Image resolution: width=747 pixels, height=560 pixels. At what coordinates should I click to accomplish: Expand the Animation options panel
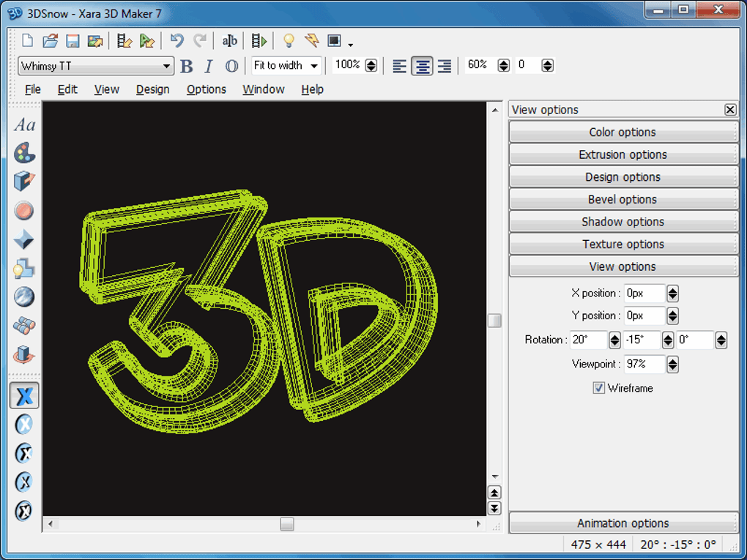coord(622,523)
